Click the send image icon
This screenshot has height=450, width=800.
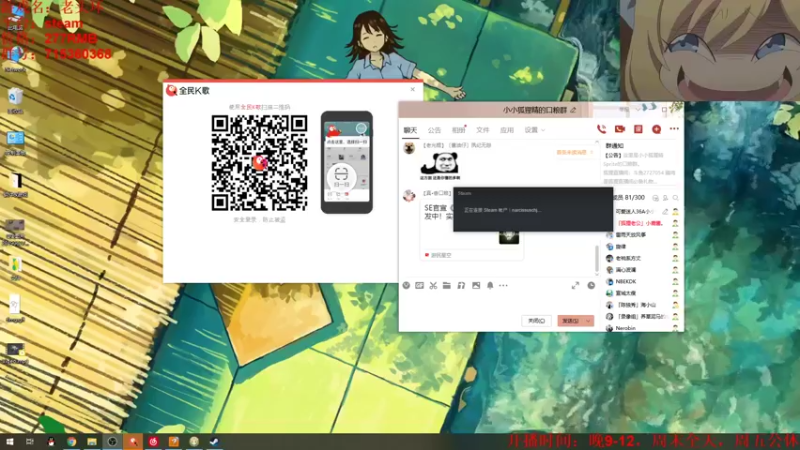point(476,286)
